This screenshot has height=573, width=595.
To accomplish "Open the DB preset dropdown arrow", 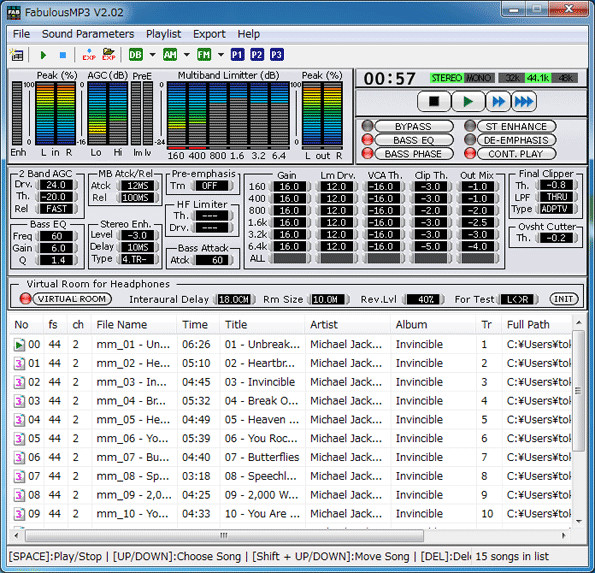I will (x=153, y=55).
